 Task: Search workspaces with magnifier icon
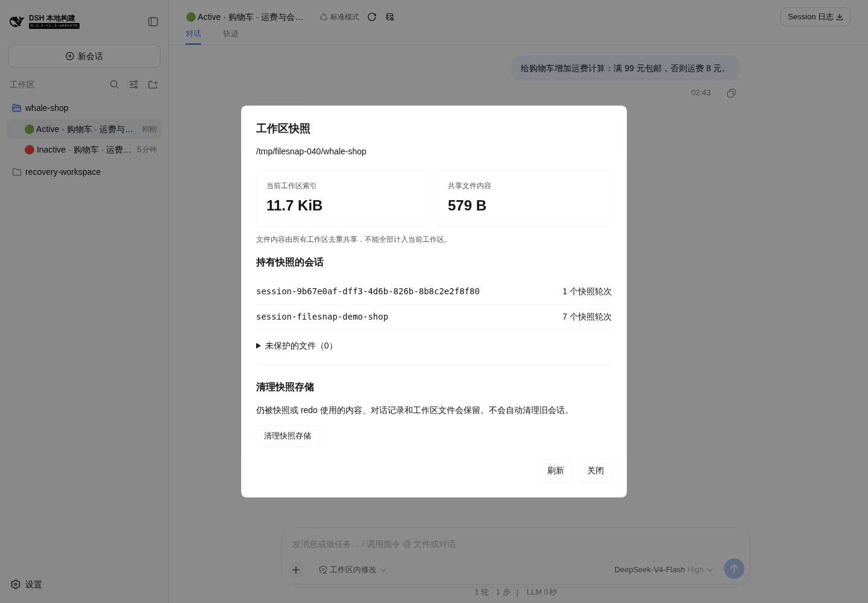pos(115,84)
